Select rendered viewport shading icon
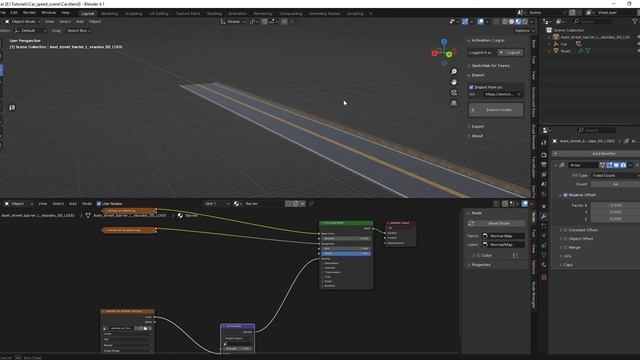The width and height of the screenshot is (640, 360). pyautogui.click(x=524, y=22)
